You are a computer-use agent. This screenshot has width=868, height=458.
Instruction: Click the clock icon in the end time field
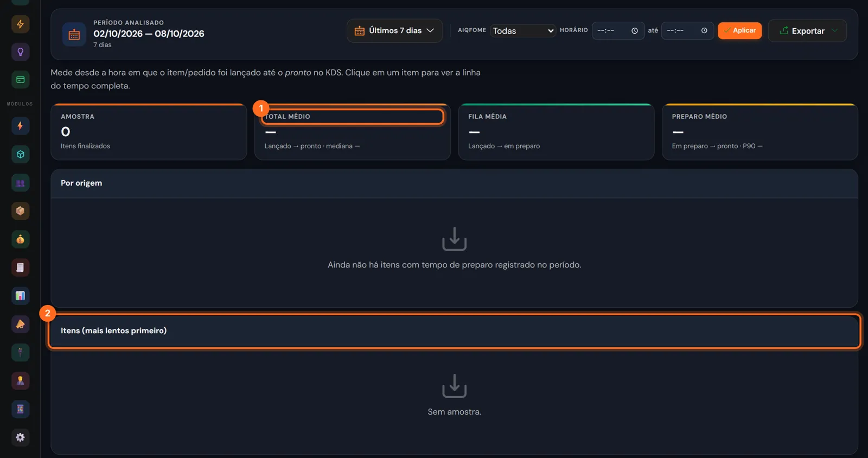[704, 31]
